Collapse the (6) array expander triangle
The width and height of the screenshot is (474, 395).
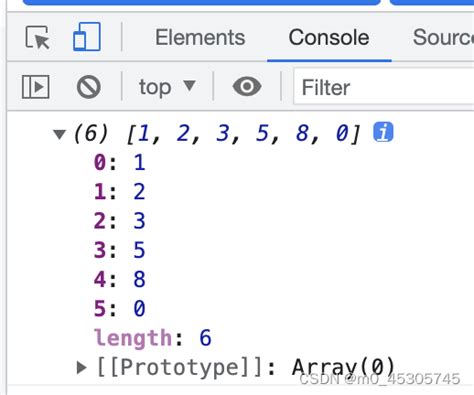coord(59,134)
